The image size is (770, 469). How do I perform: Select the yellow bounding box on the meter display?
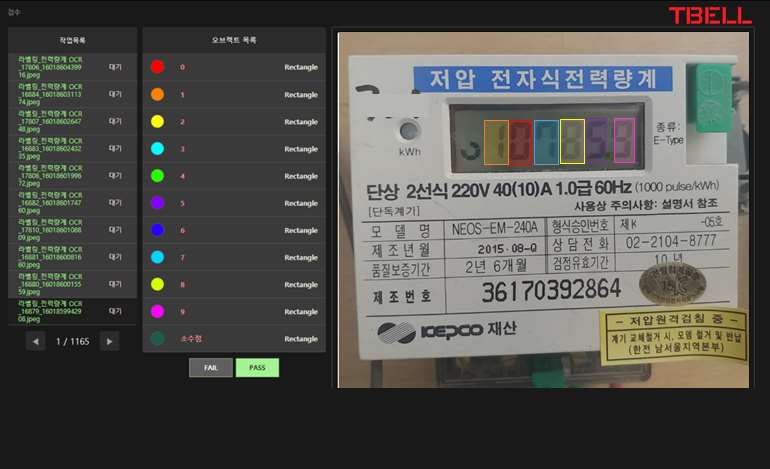click(573, 141)
